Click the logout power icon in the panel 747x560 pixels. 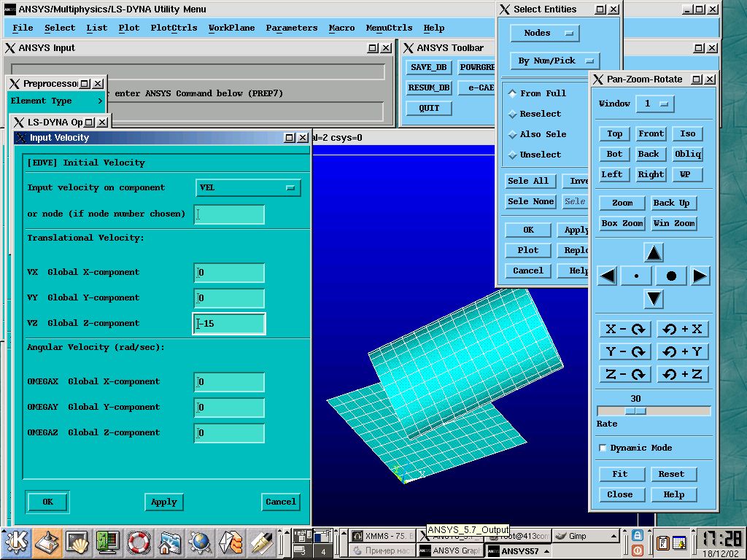click(638, 550)
